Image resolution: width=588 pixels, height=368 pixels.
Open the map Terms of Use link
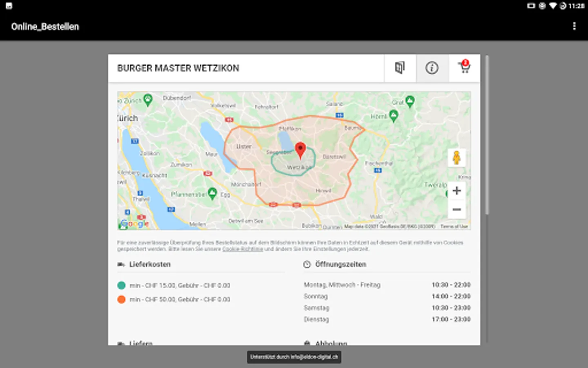(x=454, y=226)
